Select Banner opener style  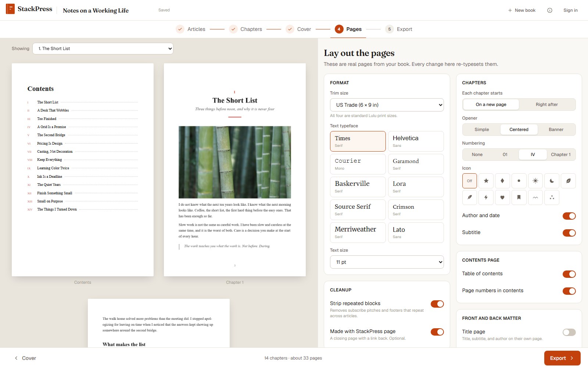556,130
